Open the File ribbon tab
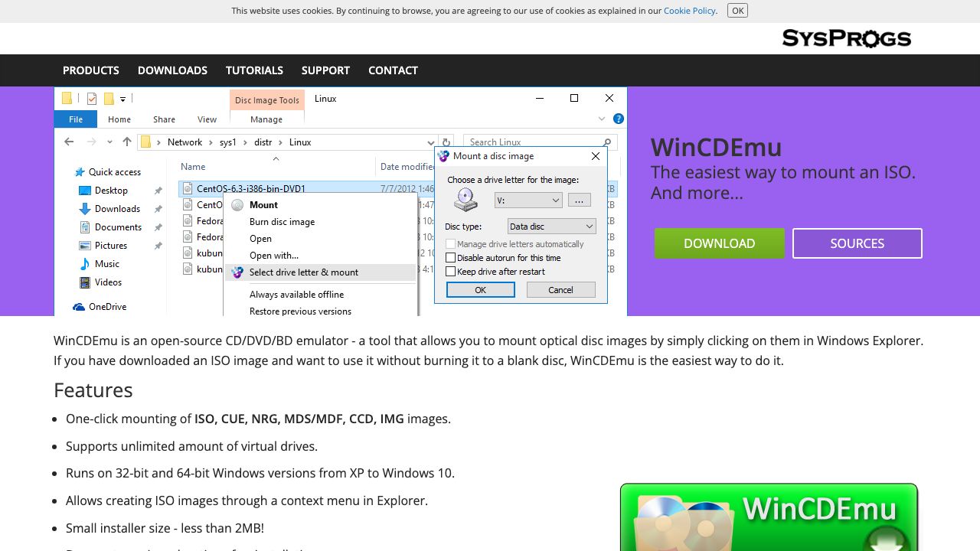This screenshot has height=551, width=980. tap(76, 119)
